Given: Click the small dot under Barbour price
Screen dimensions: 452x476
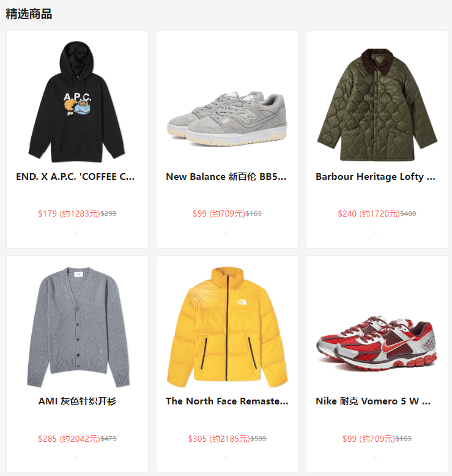Looking at the screenshot, I should (x=376, y=232).
